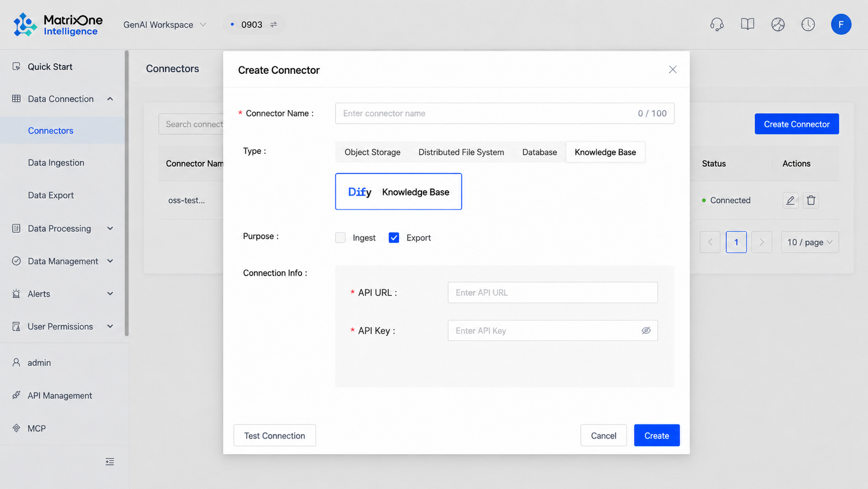
Task: Click the Quick Start sidebar icon
Action: 16,67
